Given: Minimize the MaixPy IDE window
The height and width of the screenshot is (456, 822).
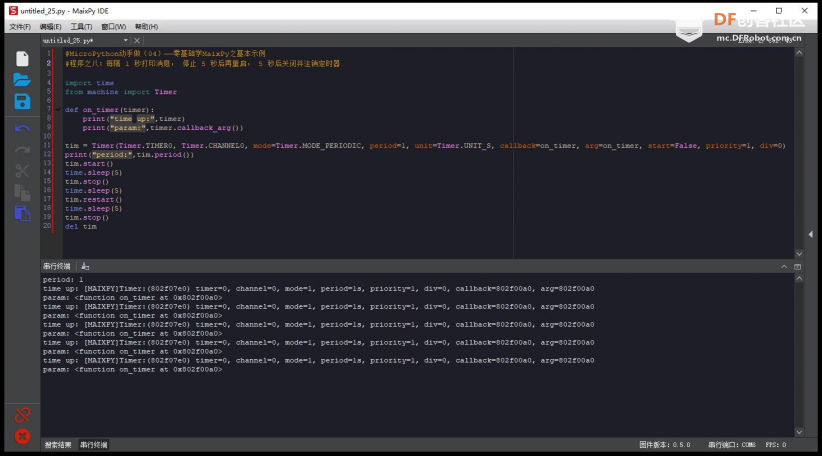Looking at the screenshot, I should tap(753, 10).
